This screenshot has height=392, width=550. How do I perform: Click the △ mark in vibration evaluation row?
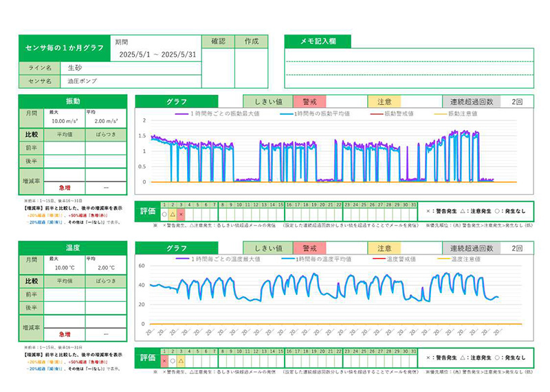(173, 213)
